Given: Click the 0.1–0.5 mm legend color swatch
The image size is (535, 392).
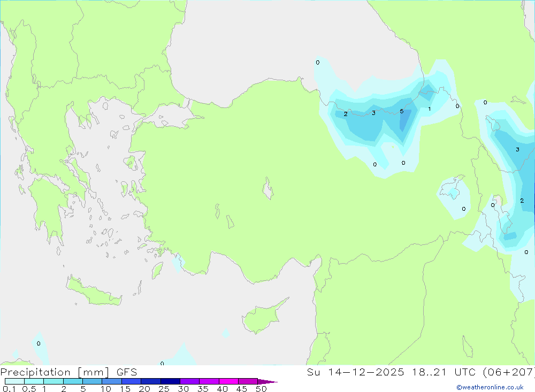Looking at the screenshot, I should pos(14,381).
